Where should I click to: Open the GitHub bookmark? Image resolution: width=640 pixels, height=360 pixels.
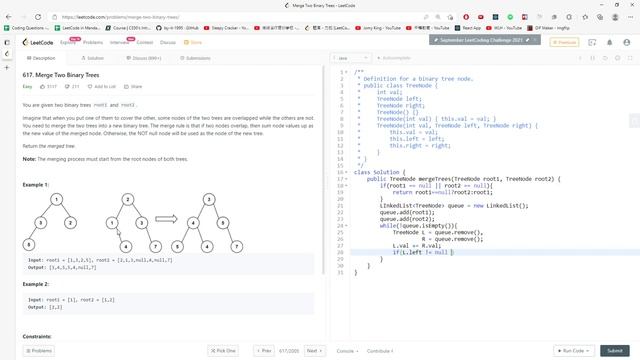coord(178,28)
